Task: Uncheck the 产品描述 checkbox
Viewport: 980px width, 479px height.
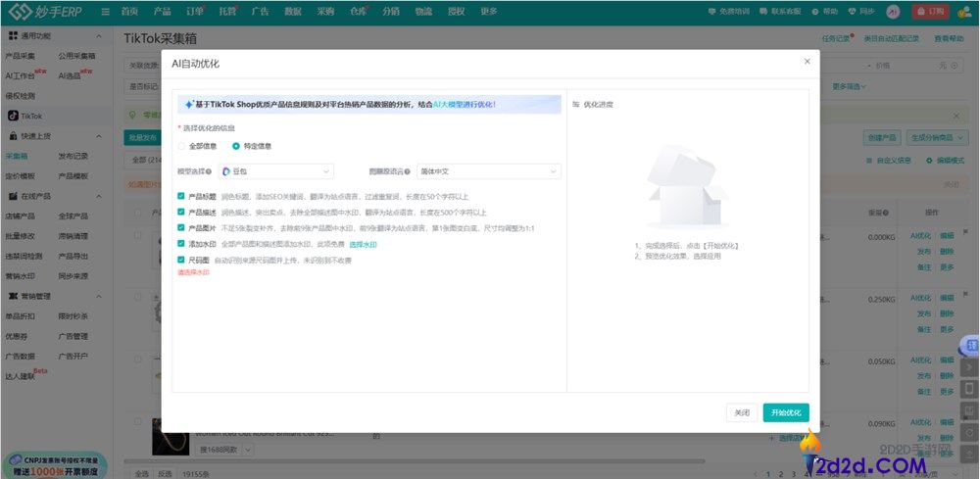Action: tap(181, 212)
